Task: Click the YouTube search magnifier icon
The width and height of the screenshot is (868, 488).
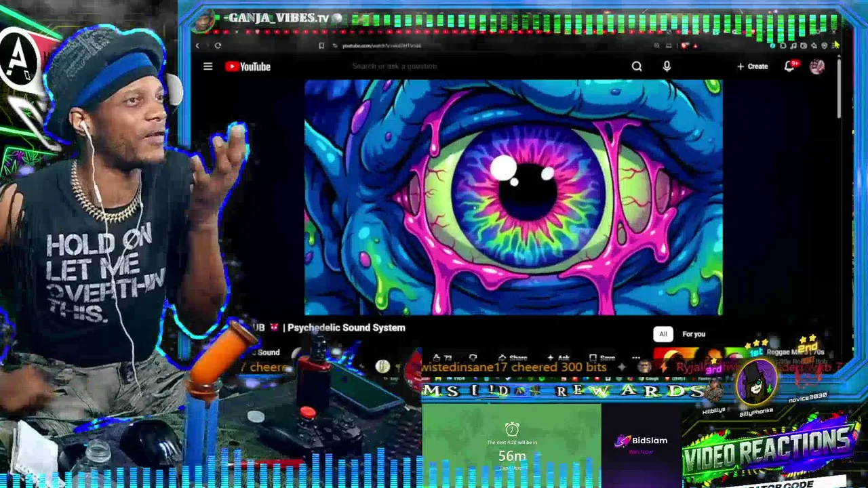Action: point(637,66)
